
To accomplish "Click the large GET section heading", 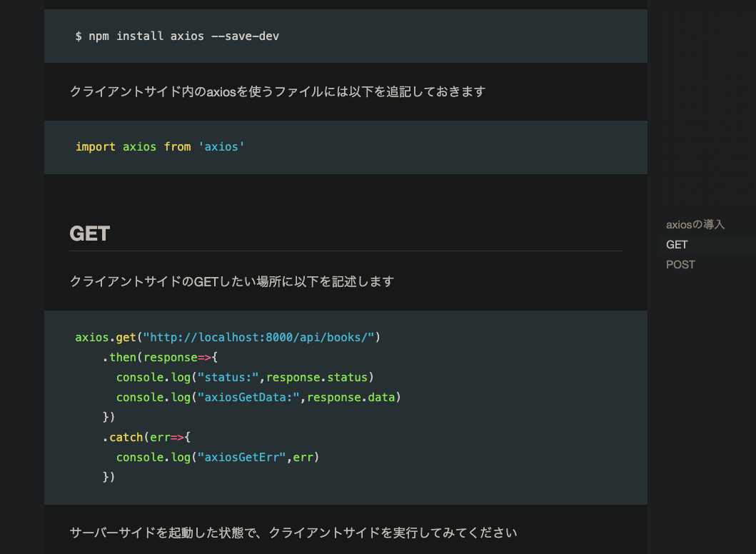I will (90, 234).
